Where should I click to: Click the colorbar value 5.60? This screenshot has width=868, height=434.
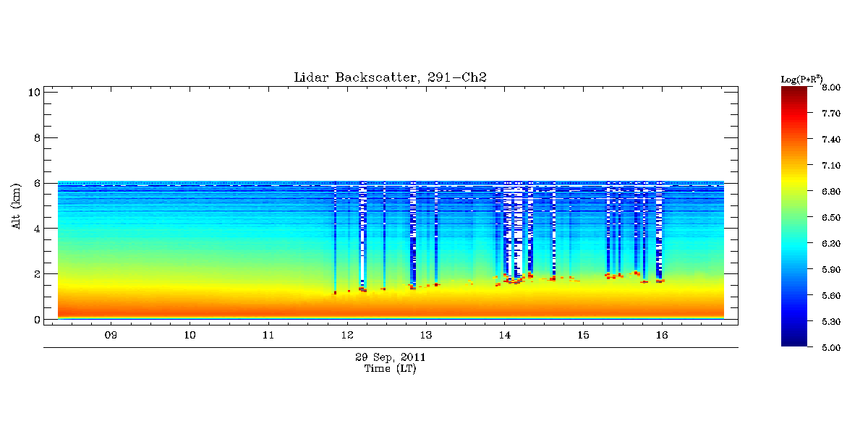pyautogui.click(x=831, y=296)
